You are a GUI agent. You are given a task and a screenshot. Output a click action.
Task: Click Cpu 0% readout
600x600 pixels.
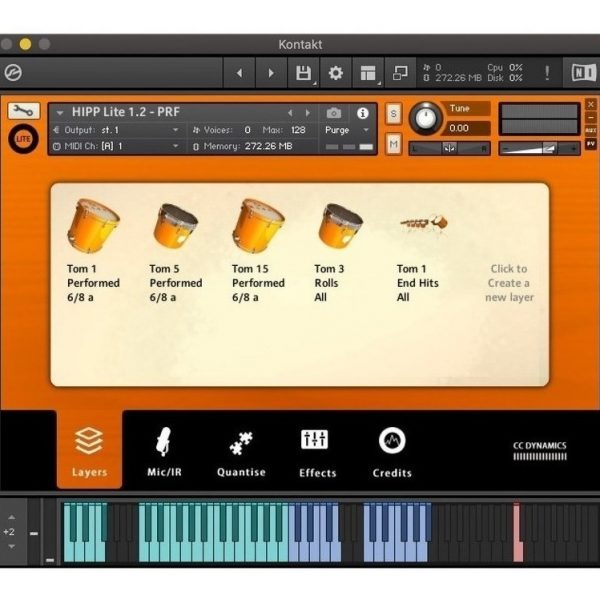pyautogui.click(x=505, y=68)
